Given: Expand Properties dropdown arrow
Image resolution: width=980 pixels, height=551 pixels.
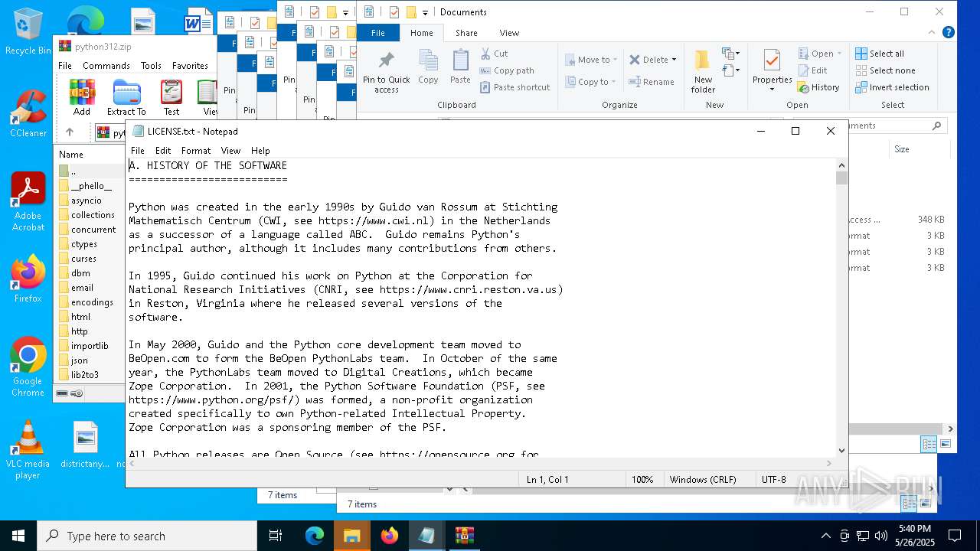Looking at the screenshot, I should click(772, 90).
